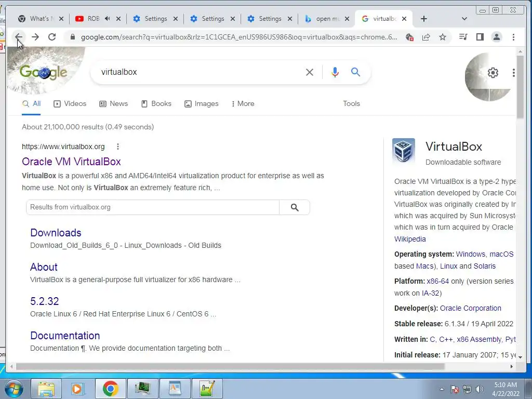Open the 5.2.32 sitelink
532x399 pixels.
pyautogui.click(x=45, y=301)
